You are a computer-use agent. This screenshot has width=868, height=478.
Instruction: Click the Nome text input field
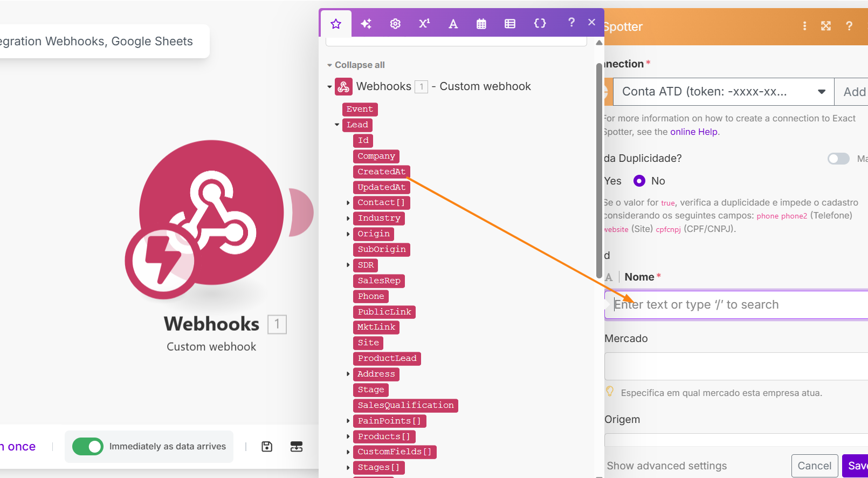736,305
